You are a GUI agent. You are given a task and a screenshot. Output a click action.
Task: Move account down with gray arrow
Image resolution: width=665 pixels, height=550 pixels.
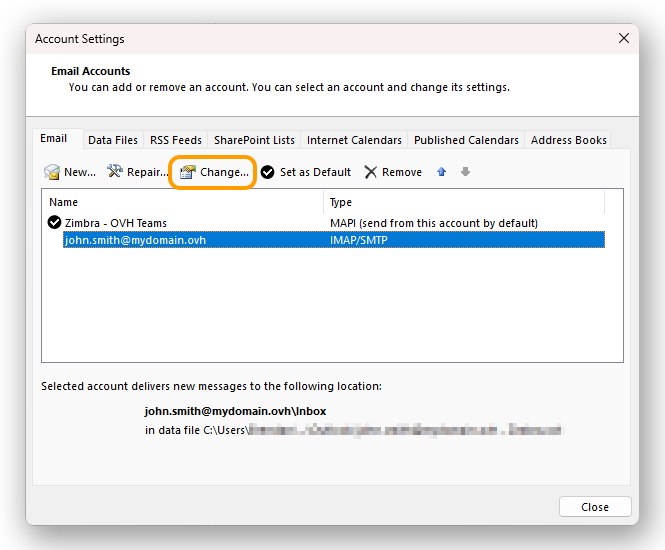coord(465,172)
